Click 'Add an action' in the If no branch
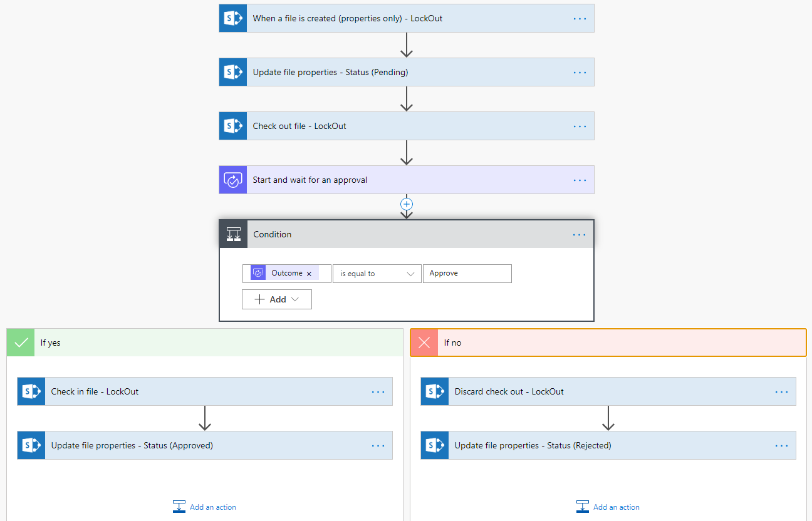The height and width of the screenshot is (521, 812). (608, 507)
